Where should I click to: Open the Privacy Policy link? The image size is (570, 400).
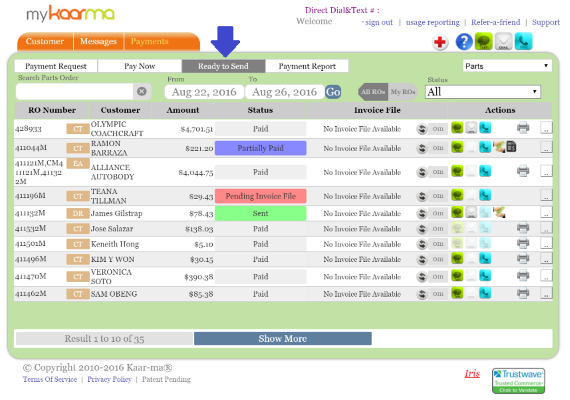point(109,379)
